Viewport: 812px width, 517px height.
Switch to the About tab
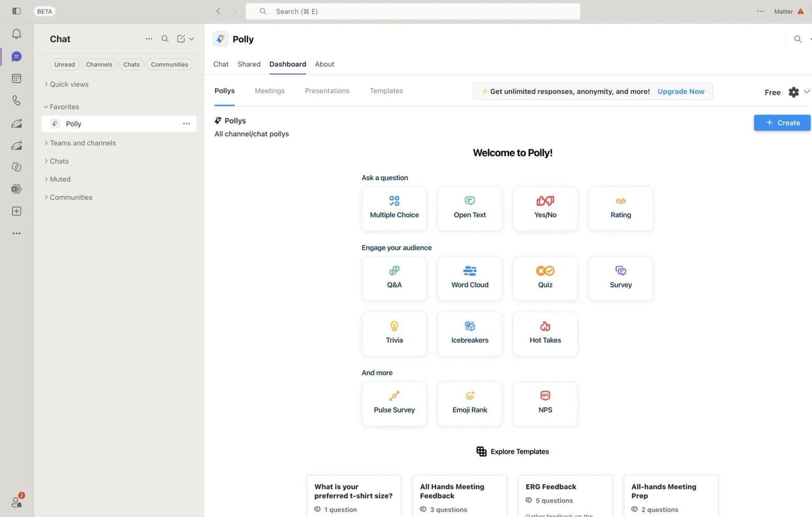(324, 64)
